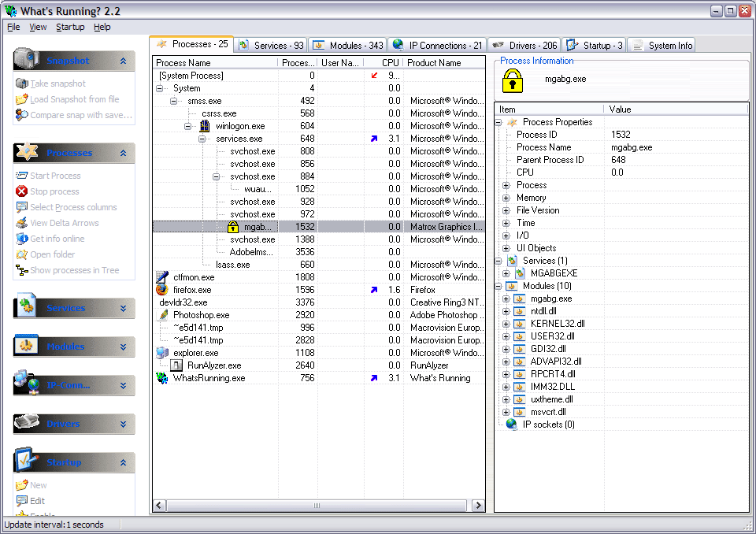Switch to the IP Connections - 21 tab
756x534 pixels.
coord(437,46)
